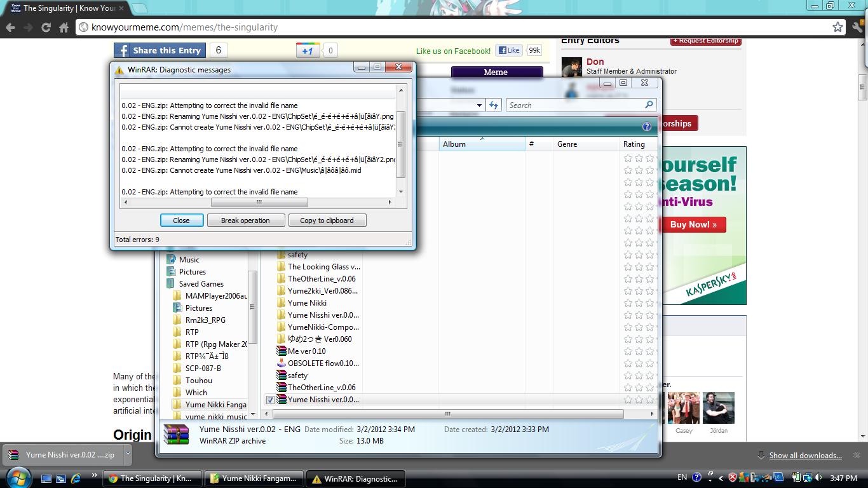Click Copy to clipboard button
Viewport: 868px width, 488px height.
click(327, 220)
